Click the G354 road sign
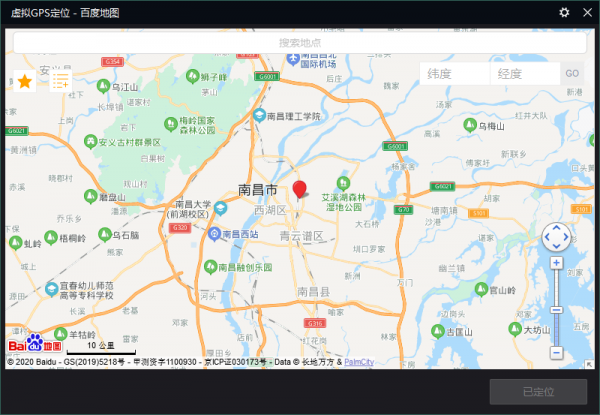The image size is (600, 415). click(112, 62)
